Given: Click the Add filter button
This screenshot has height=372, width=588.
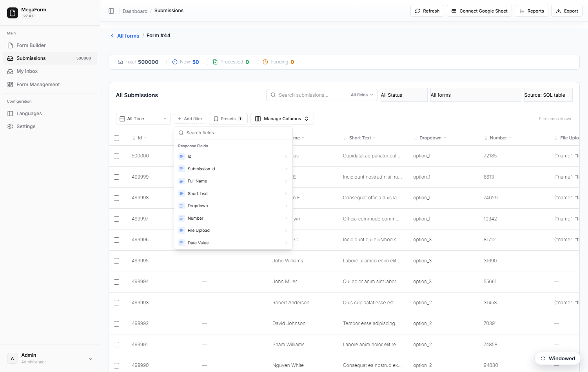Looking at the screenshot, I should click(190, 119).
